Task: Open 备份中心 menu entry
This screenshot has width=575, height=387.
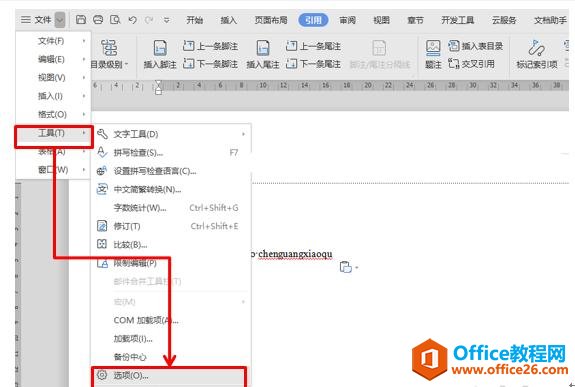Action: click(171, 357)
